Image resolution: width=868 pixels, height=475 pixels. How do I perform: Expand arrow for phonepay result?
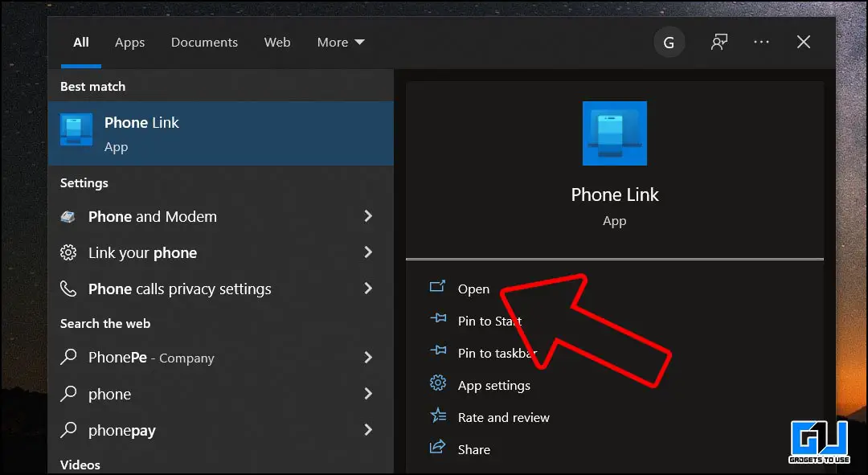click(368, 429)
